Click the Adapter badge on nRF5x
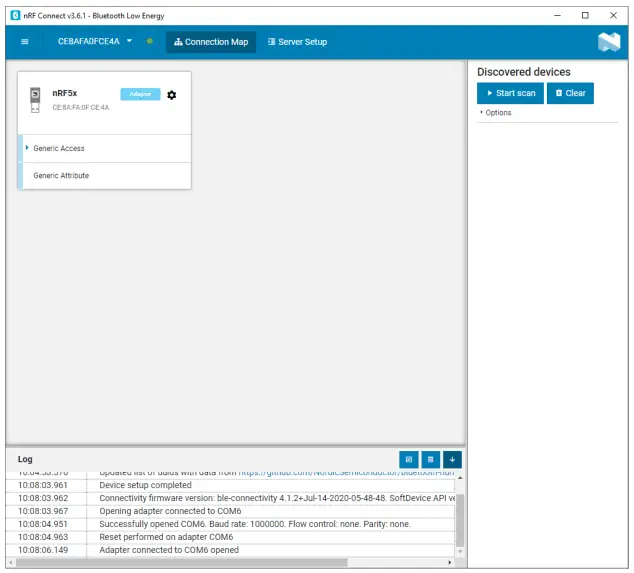The height and width of the screenshot is (573, 634). click(140, 94)
